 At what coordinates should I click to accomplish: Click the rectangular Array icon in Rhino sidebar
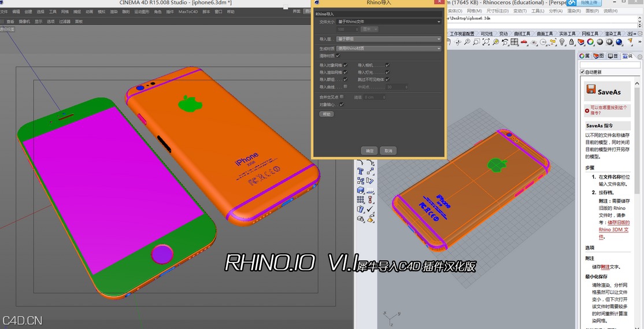click(x=360, y=199)
